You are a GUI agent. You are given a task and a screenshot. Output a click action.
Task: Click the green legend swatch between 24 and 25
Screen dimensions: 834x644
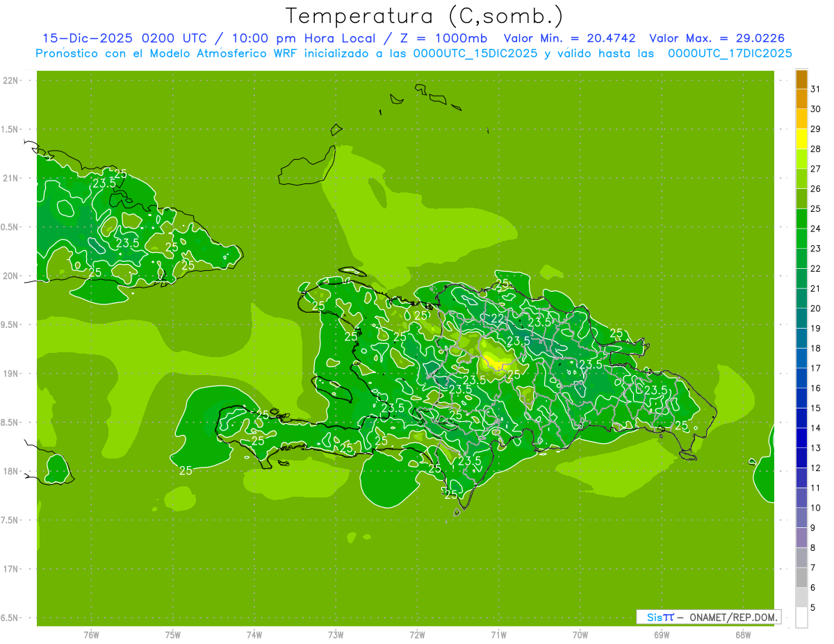[801, 219]
